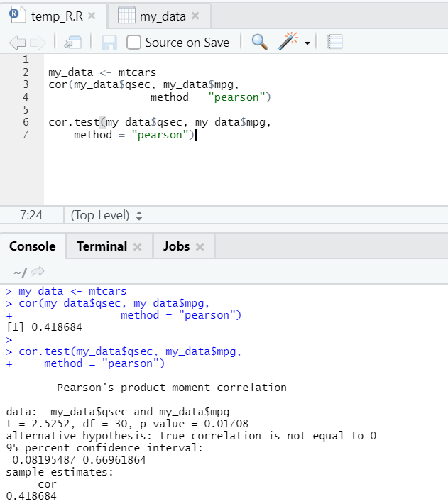
Task: Go forward to next source location arrow
Action: [x=38, y=43]
